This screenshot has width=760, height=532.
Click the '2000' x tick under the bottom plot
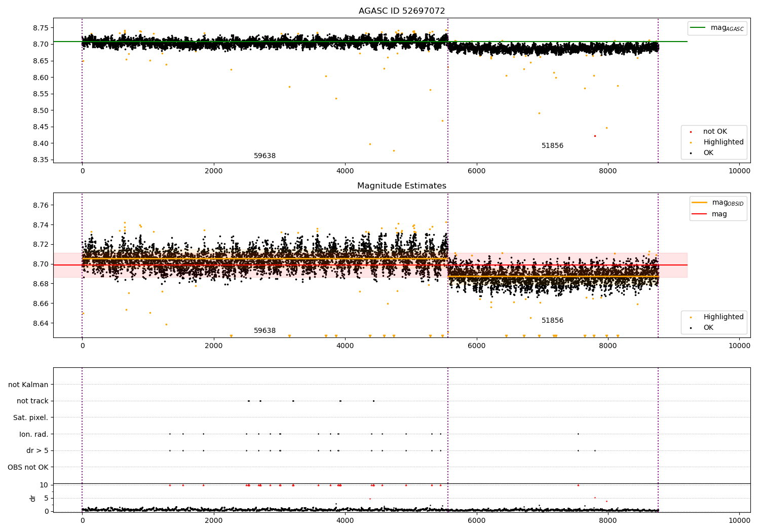pos(214,521)
